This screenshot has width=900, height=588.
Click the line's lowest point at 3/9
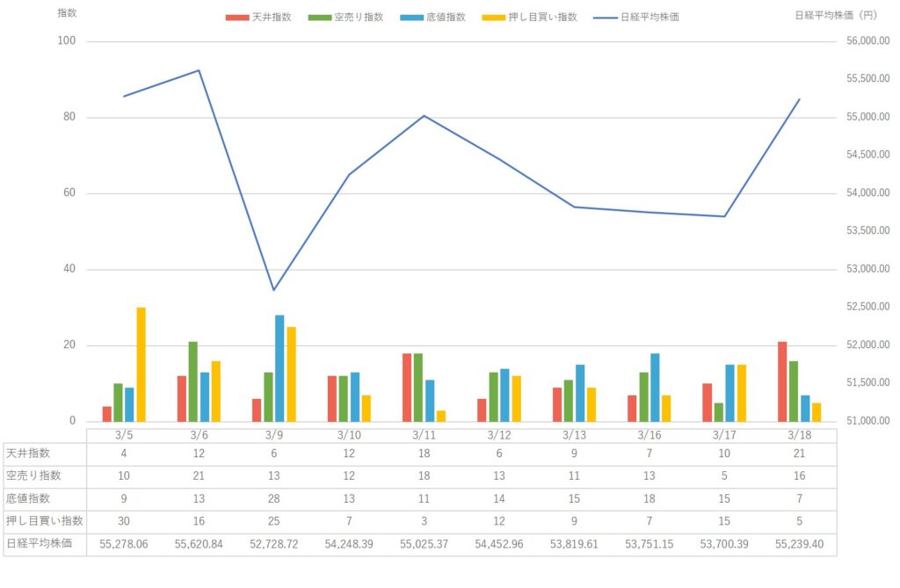pos(273,290)
